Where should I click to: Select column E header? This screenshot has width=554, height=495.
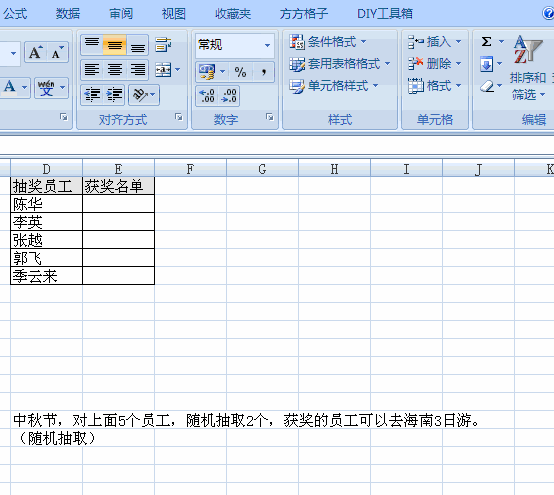(x=118, y=169)
